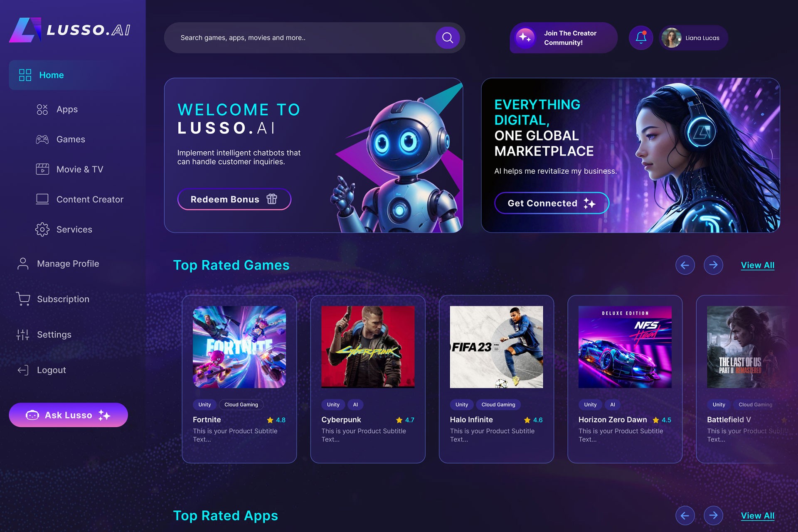The image size is (798, 532).
Task: Open Liana Lucas profile avatar
Action: click(671, 38)
